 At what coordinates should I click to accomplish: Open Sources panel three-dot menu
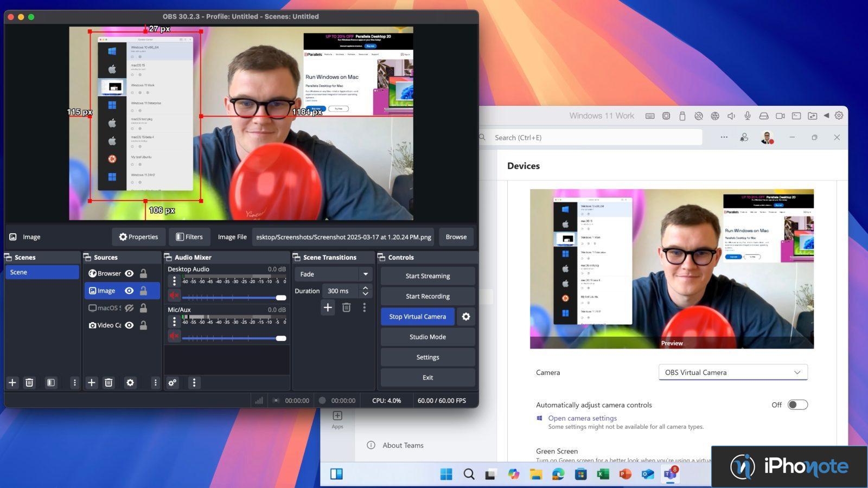pos(155,383)
